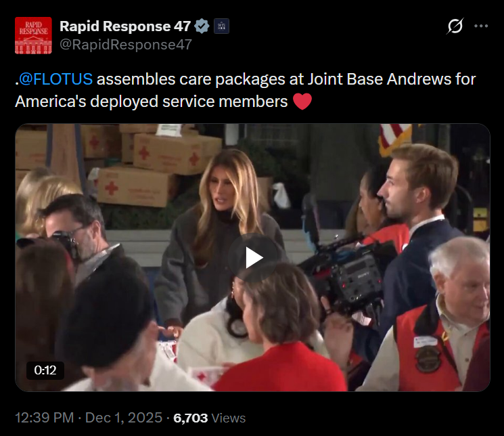The width and height of the screenshot is (504, 436).
Task: Click the Dec 1, 2025 date
Action: (x=124, y=418)
